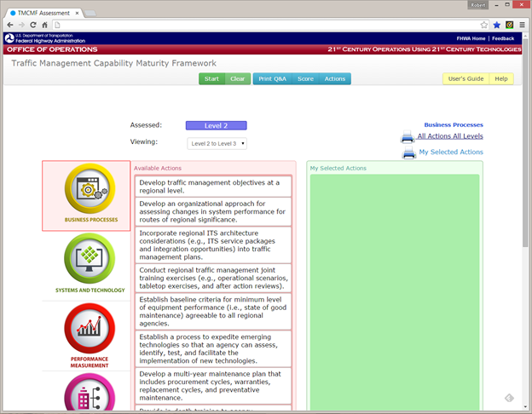The height and width of the screenshot is (414, 532).
Task: Follow the Feedback link
Action: tap(503, 38)
